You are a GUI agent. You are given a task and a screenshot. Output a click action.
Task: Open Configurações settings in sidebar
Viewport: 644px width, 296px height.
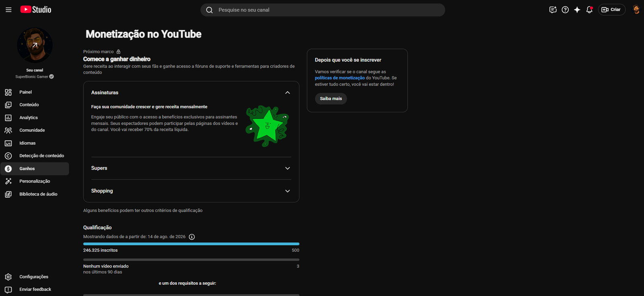click(x=35, y=277)
